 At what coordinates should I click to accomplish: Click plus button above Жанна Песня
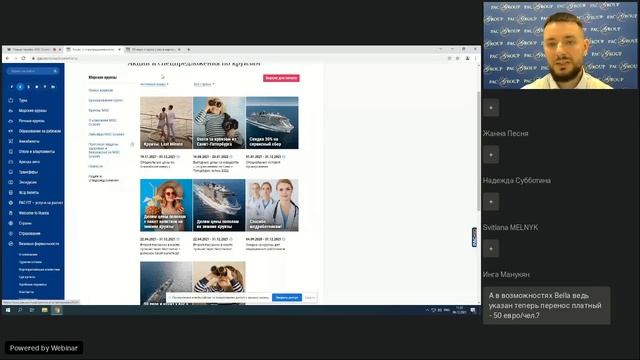(491, 108)
